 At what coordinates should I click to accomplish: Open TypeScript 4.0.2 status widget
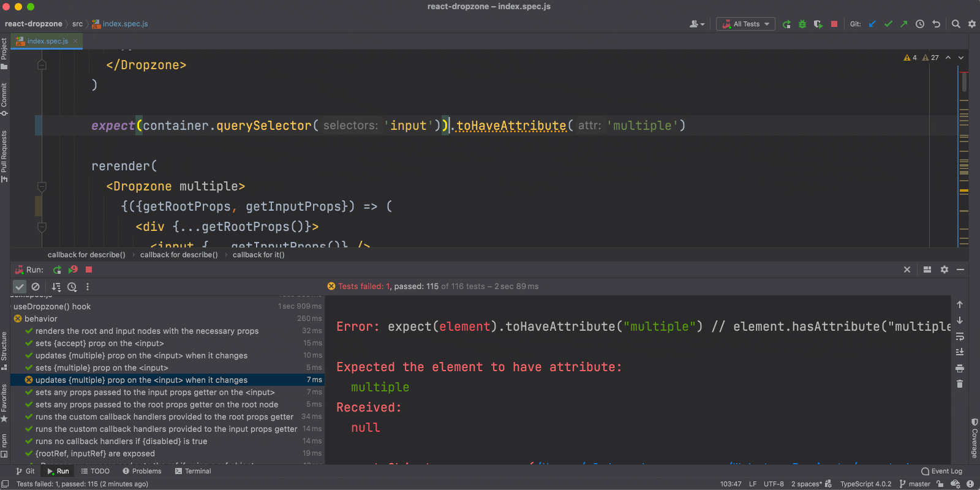click(865, 484)
